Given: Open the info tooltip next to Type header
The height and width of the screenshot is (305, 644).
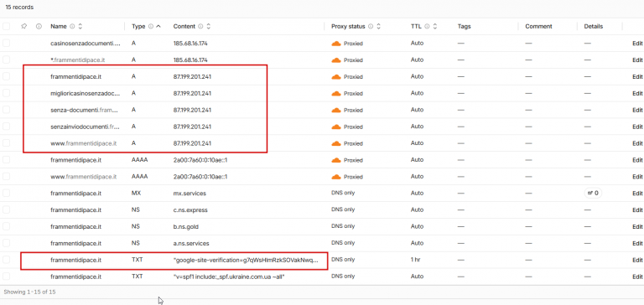Looking at the screenshot, I should coord(151,26).
